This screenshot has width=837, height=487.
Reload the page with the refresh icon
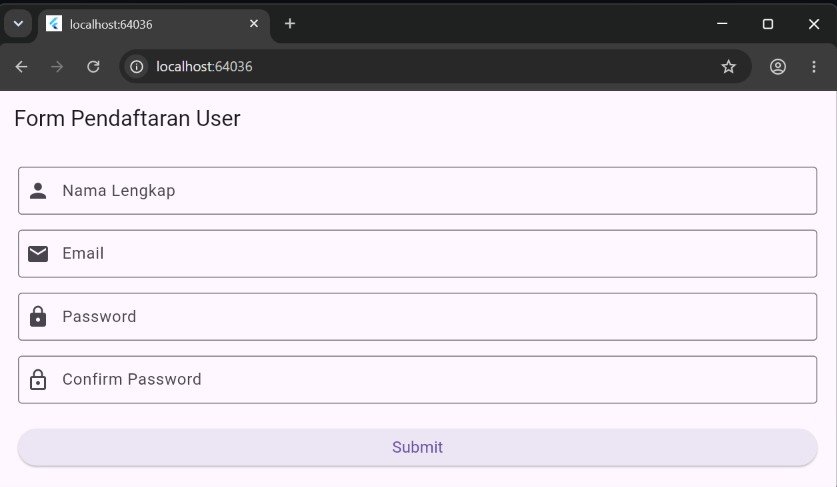[93, 67]
